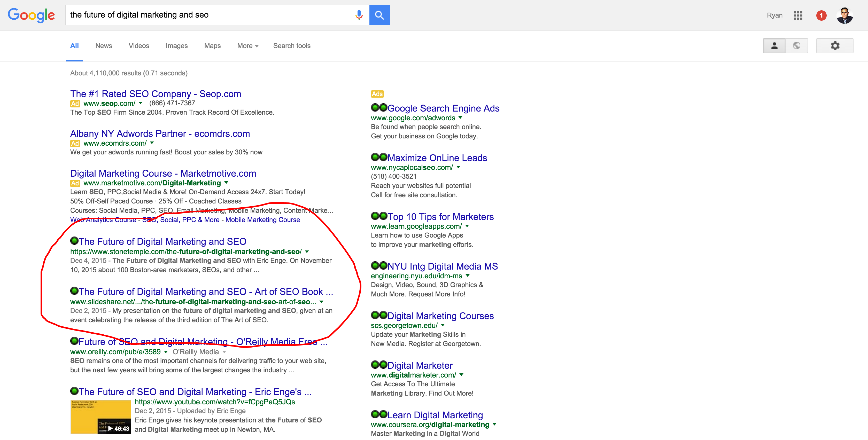Screen dimensions: 868x440
Task: Open the Mobile Marketing Course sitelink
Action: click(x=263, y=220)
